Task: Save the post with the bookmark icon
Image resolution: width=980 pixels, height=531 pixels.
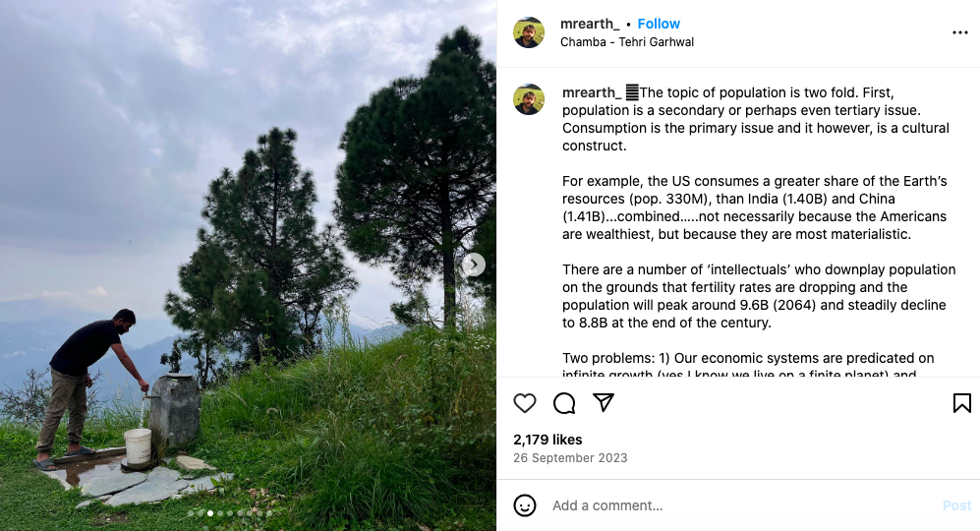Action: (961, 403)
